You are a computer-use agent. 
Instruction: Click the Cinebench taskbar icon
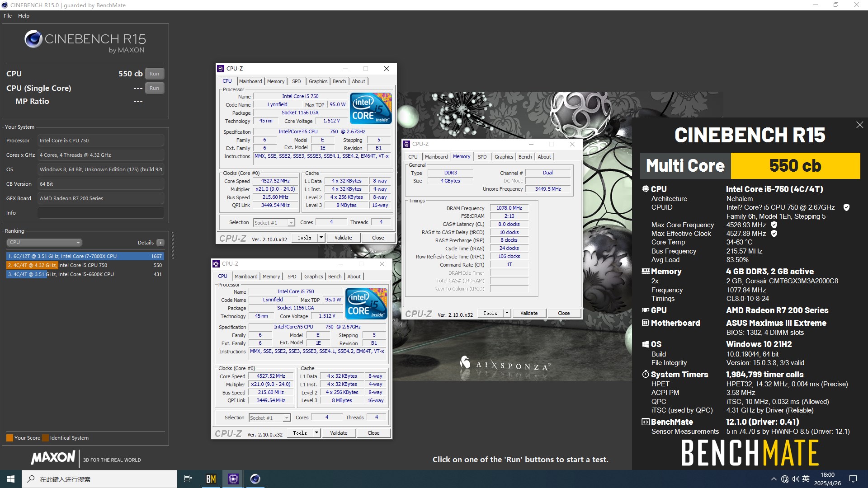(x=255, y=479)
